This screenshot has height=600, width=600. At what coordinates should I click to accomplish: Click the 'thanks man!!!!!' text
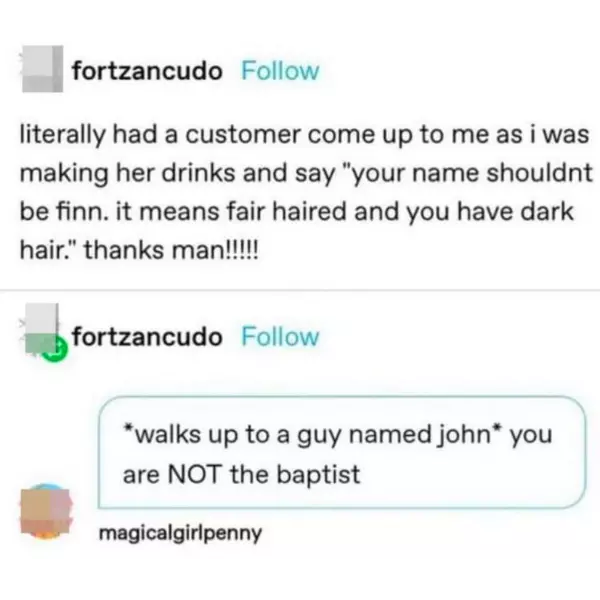tap(171, 250)
